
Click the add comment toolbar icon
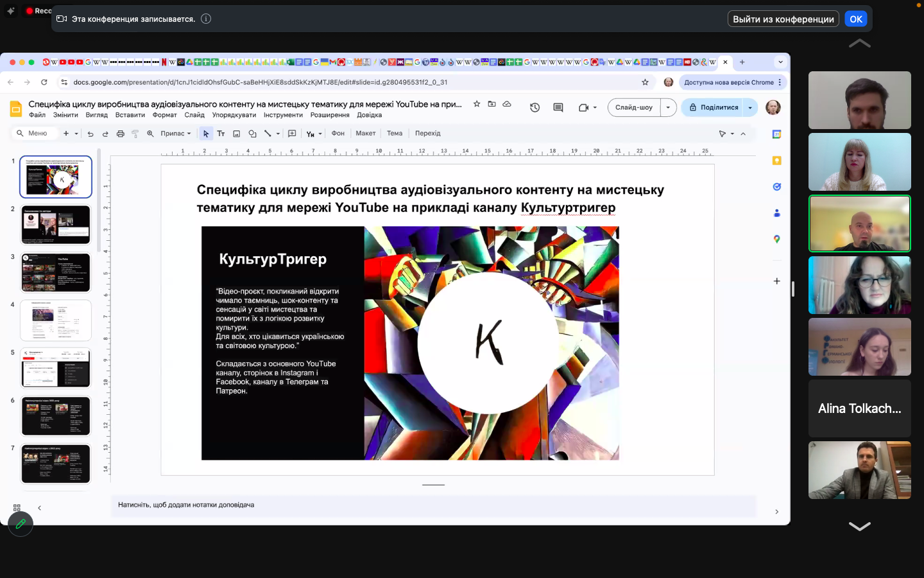(x=292, y=134)
